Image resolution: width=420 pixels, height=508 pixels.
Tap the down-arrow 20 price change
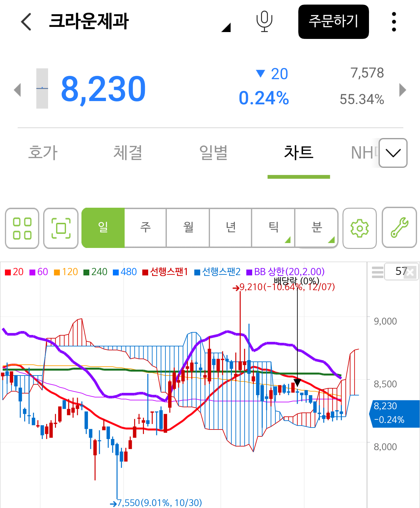272,74
